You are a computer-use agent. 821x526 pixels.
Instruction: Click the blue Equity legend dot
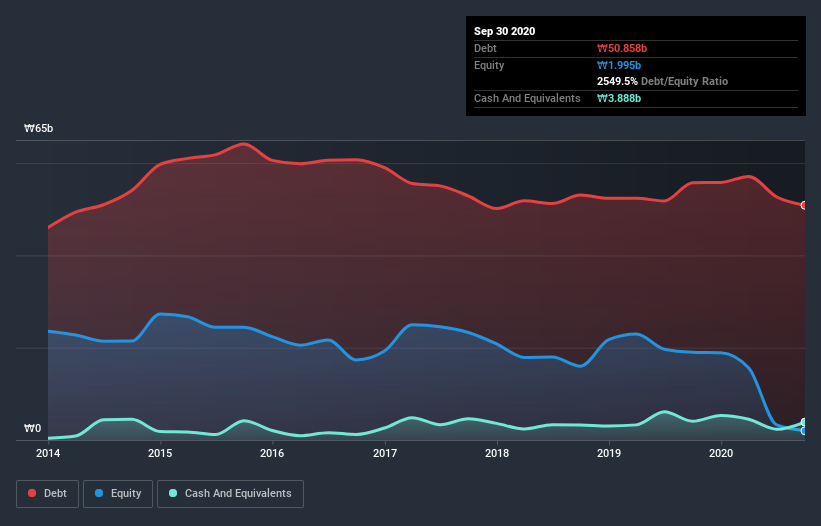click(x=99, y=493)
